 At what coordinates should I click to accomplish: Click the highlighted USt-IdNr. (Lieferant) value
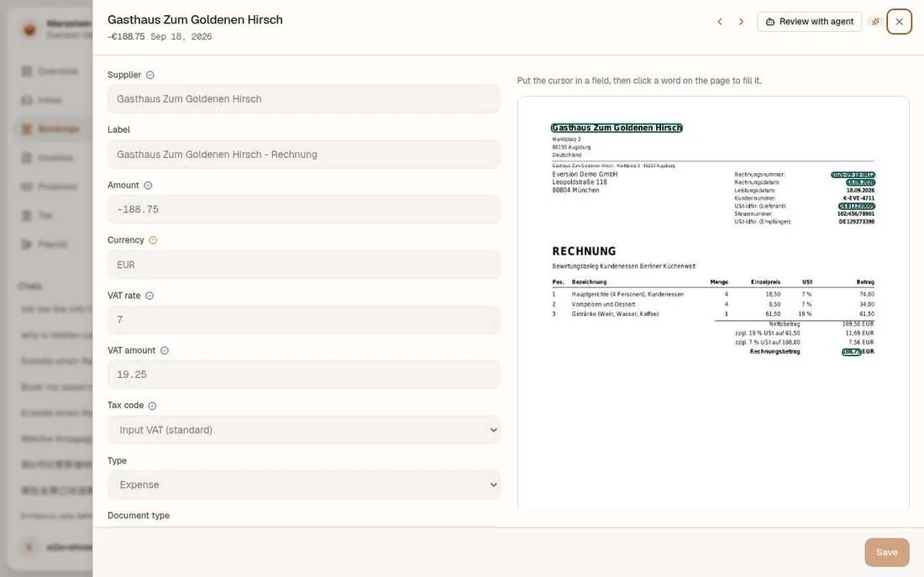(x=856, y=207)
